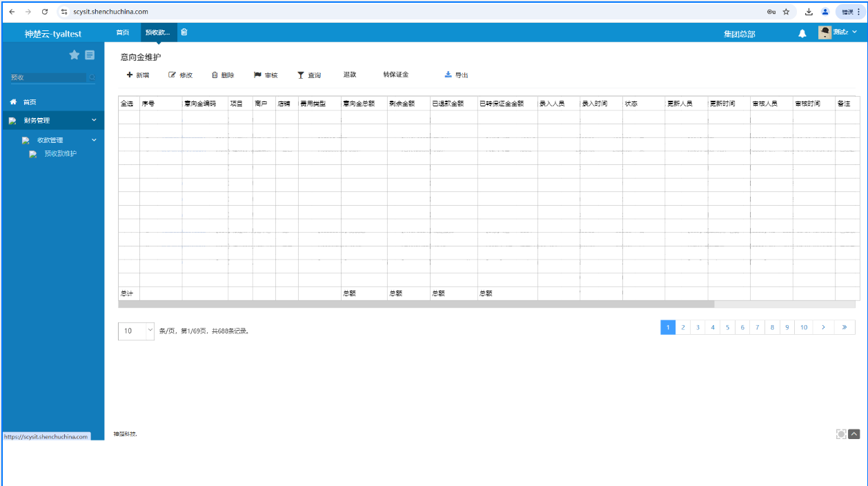Open the Chrome profile icon

(825, 12)
